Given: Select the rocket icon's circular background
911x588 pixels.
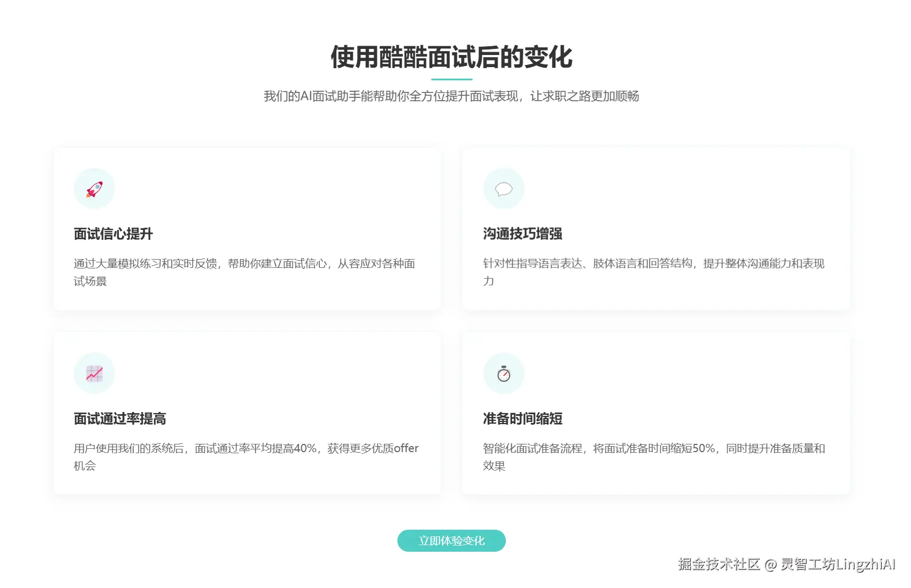Looking at the screenshot, I should 94,188.
